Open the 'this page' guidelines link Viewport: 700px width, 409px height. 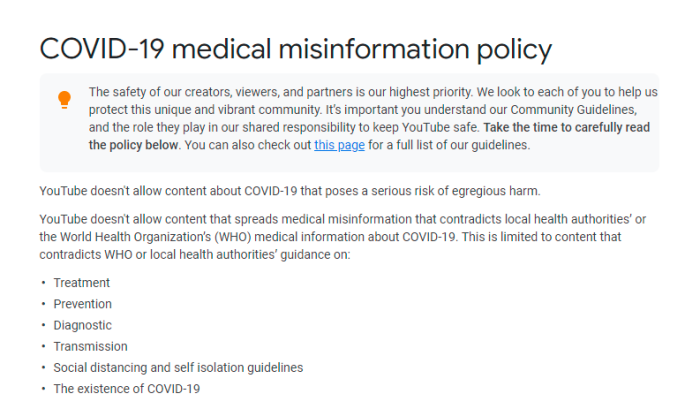[x=339, y=145]
